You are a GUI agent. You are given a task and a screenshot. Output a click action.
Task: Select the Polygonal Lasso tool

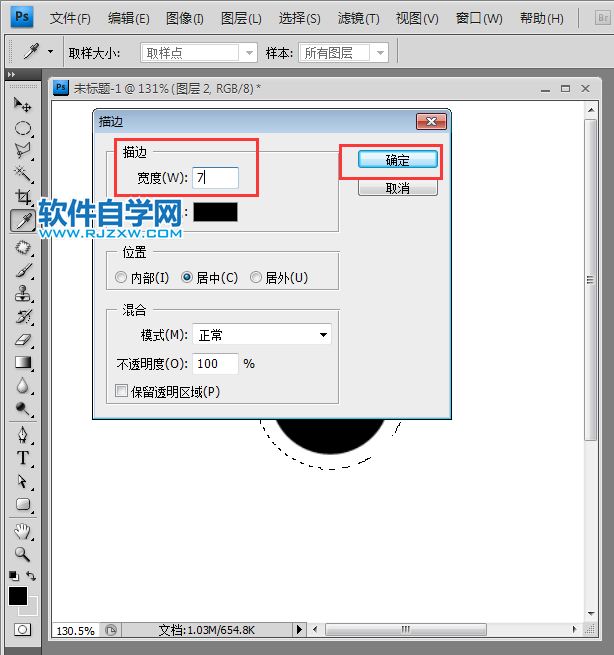coord(23,151)
